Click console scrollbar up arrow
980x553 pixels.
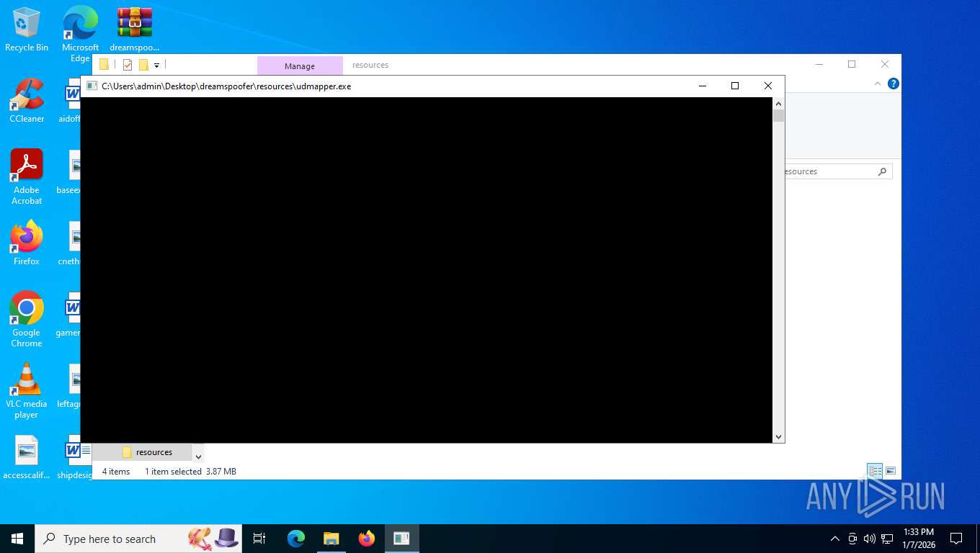tap(778, 103)
